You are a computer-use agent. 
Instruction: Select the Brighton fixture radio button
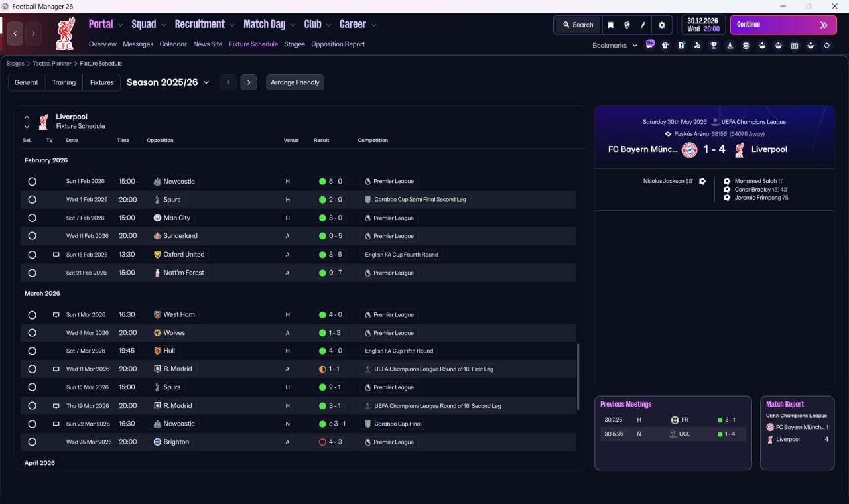[33, 442]
